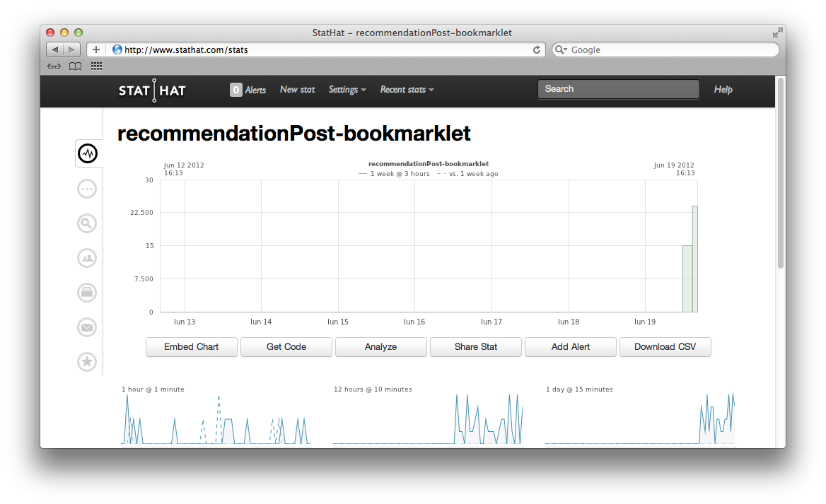Open the ellipsis options icon in sidebar
Screen dimensions: 826x504
[86, 189]
